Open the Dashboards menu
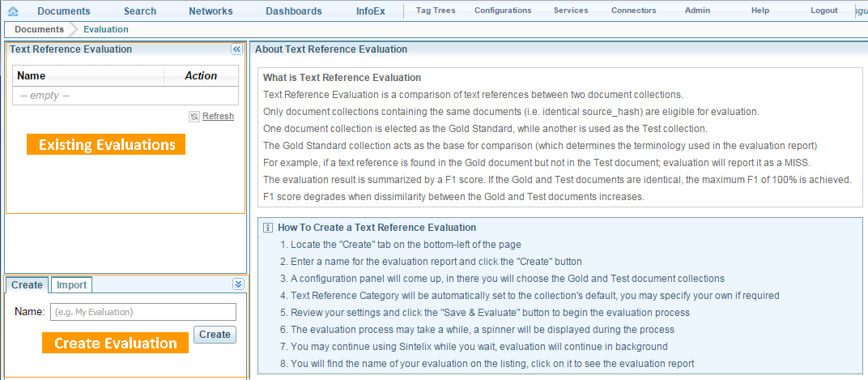The width and height of the screenshot is (868, 380). pos(294,11)
